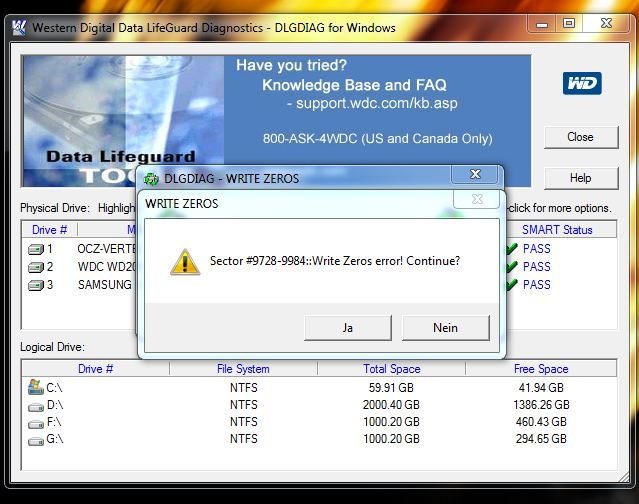This screenshot has width=639, height=504.
Task: Select the C:\ Windows drive icon
Action: pyautogui.click(x=36, y=387)
